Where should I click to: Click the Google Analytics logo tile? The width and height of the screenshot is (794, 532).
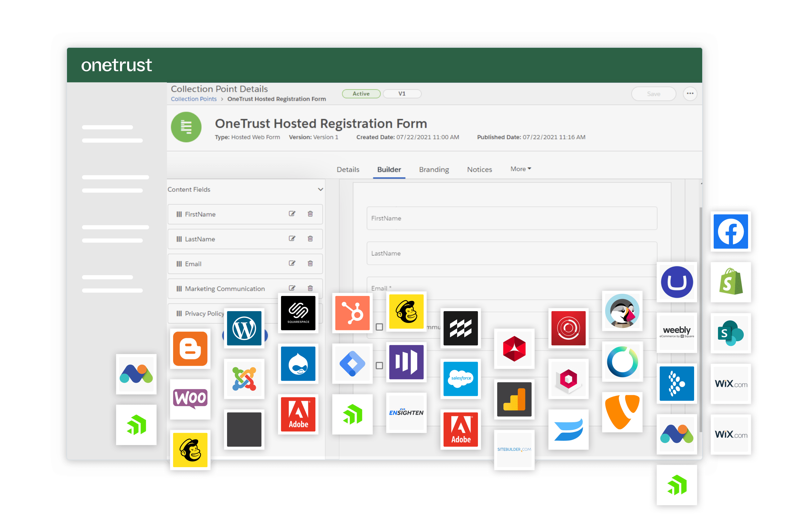coord(514,399)
